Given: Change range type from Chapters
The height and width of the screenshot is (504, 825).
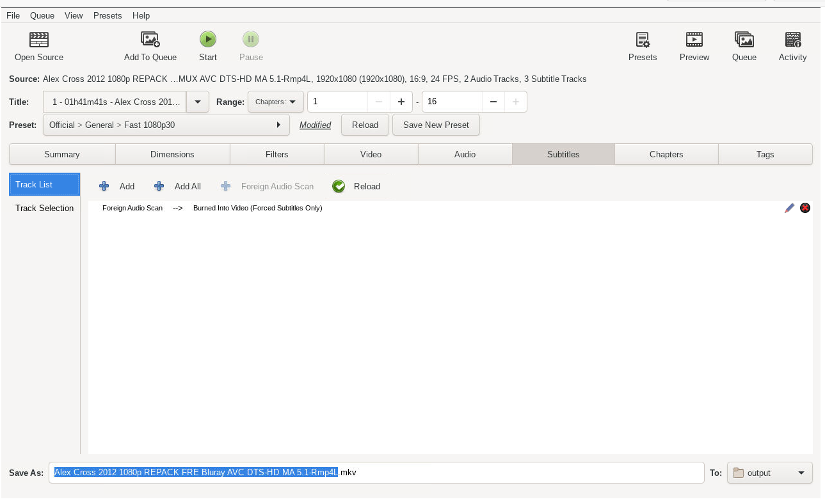Looking at the screenshot, I should click(x=275, y=101).
